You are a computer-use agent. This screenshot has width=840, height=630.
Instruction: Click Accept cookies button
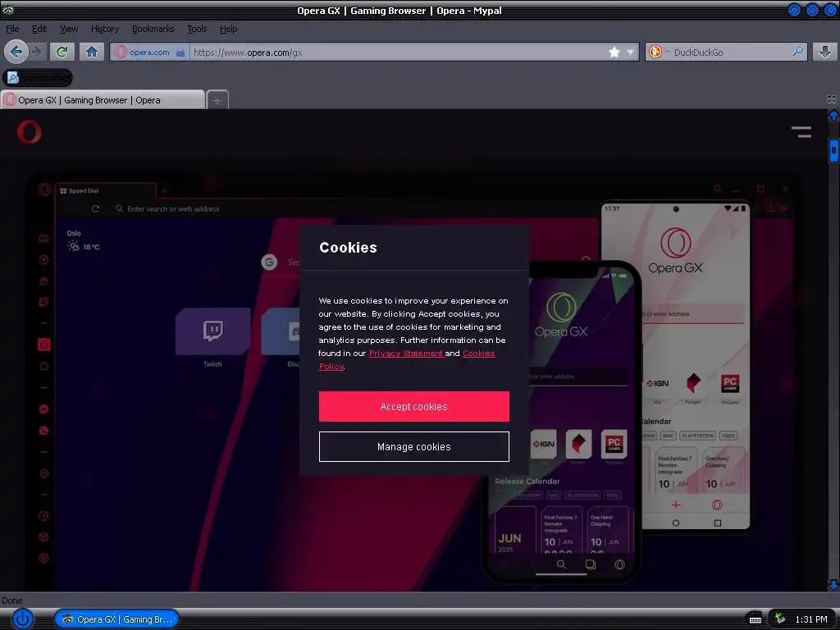[413, 406]
